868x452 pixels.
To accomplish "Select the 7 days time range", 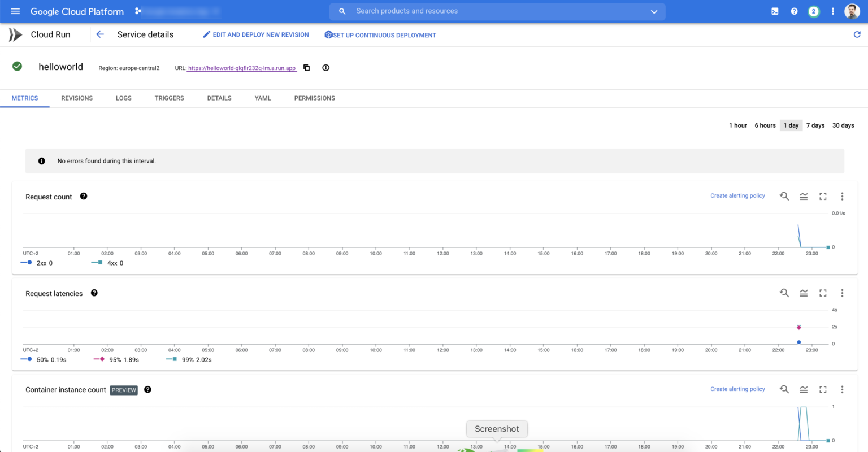I will [x=815, y=125].
